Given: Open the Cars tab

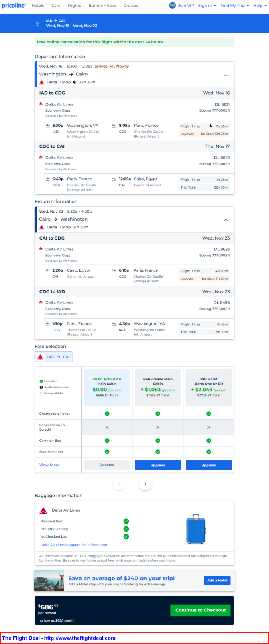Looking at the screenshot, I should pyautogui.click(x=56, y=6).
